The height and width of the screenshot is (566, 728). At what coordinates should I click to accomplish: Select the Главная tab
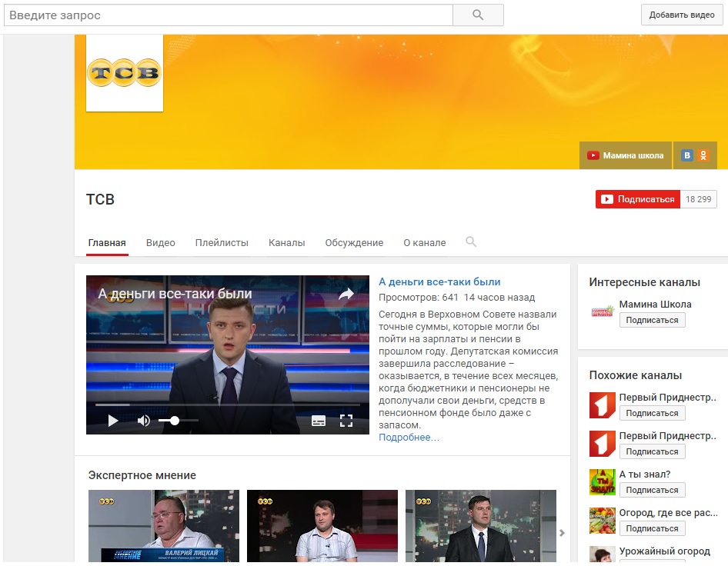[107, 243]
